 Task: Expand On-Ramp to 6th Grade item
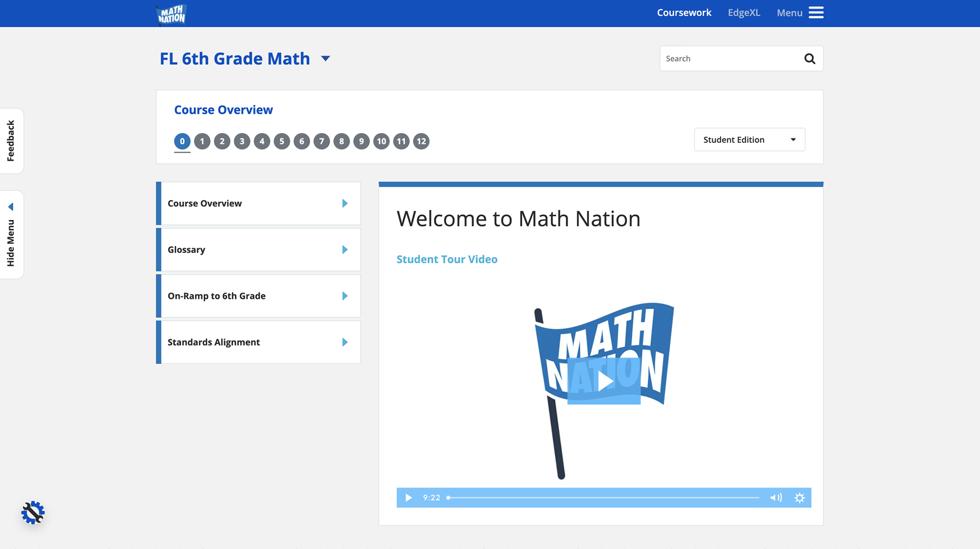tap(258, 296)
